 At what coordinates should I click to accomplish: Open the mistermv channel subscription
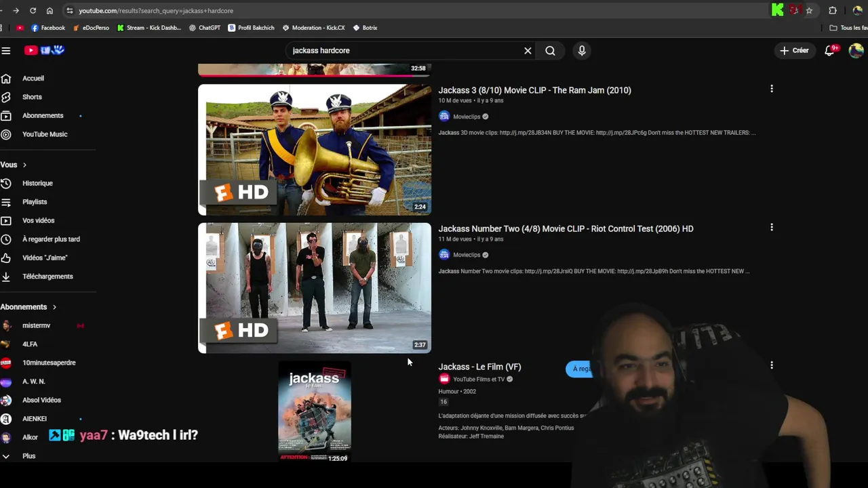pos(36,325)
